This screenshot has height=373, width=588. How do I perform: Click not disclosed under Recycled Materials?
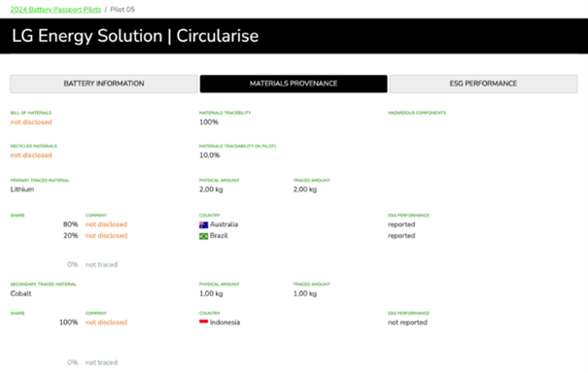31,155
